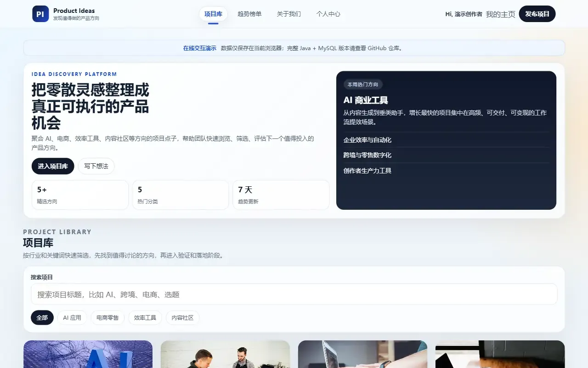Click the 我的主页 link
Image resolution: width=588 pixels, height=368 pixels.
tap(501, 14)
